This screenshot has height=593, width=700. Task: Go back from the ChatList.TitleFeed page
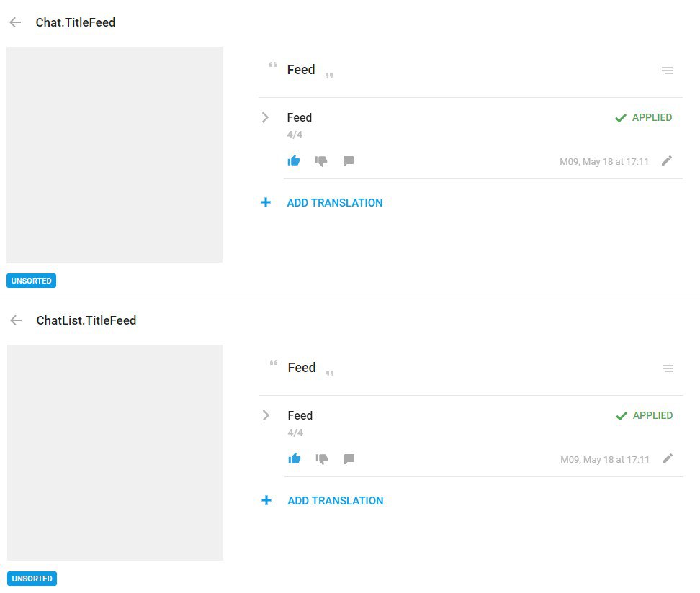(16, 320)
